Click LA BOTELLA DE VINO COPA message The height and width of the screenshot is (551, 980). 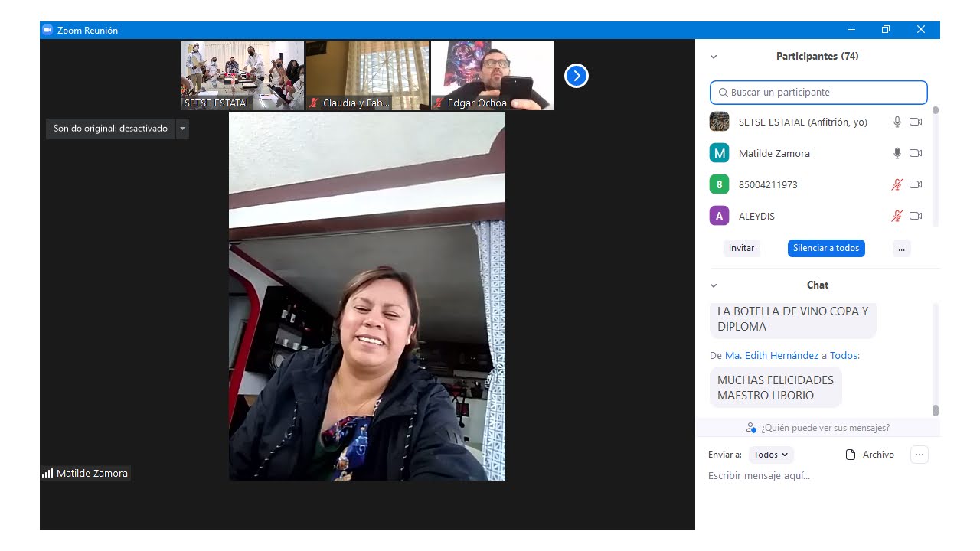(x=793, y=319)
